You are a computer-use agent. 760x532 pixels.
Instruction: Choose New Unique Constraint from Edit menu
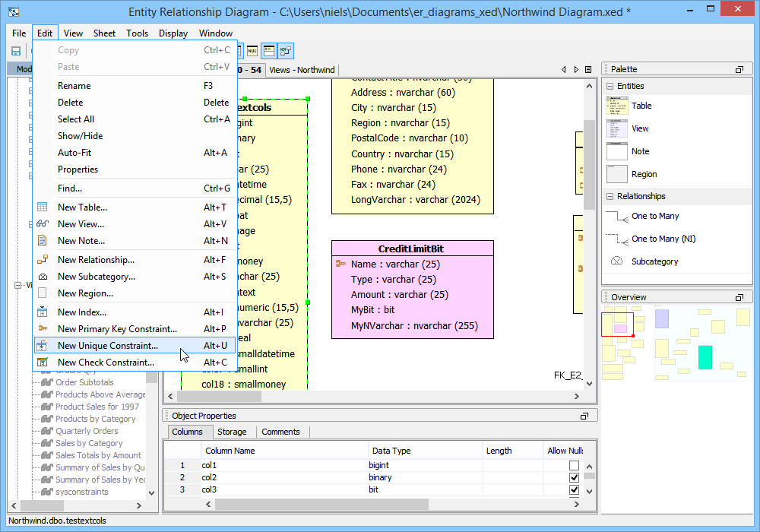pyautogui.click(x=108, y=346)
